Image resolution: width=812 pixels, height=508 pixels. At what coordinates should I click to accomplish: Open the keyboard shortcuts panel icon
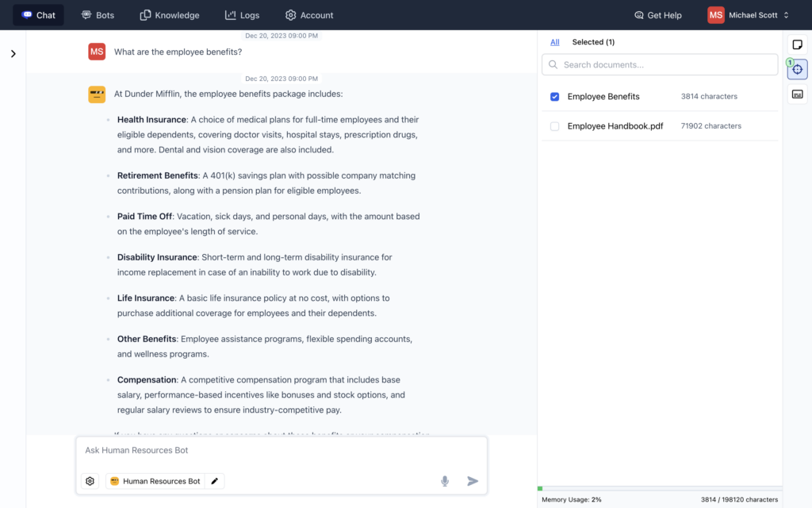click(x=797, y=94)
